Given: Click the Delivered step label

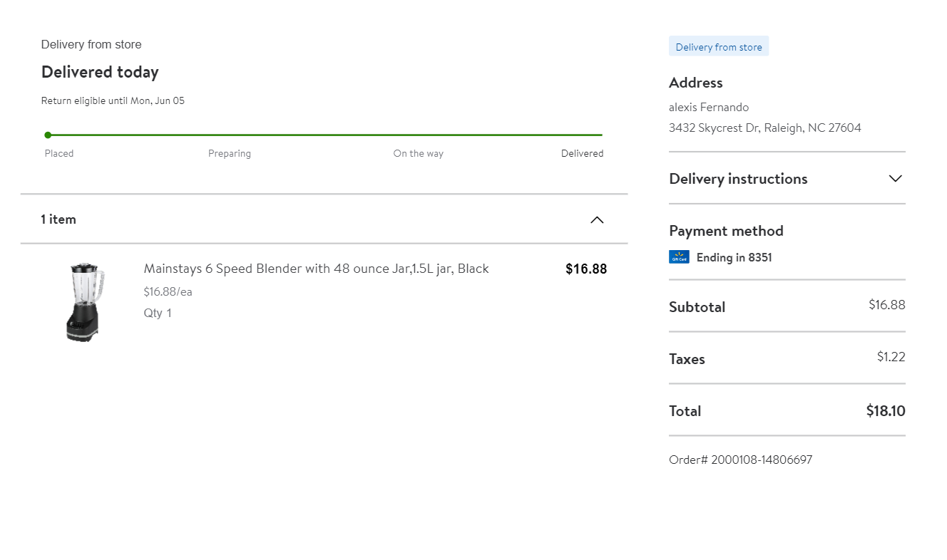Looking at the screenshot, I should pos(582,153).
